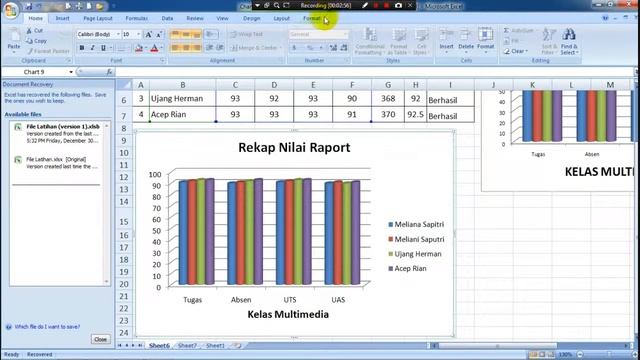640x360 pixels.
Task: Switch to Sheet1 tab
Action: point(215,346)
